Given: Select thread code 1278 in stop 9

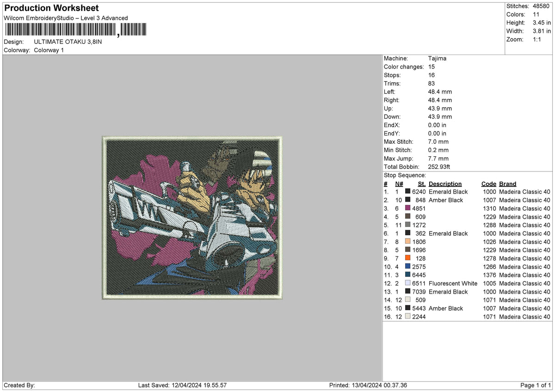Looking at the screenshot, I should coord(489,258).
